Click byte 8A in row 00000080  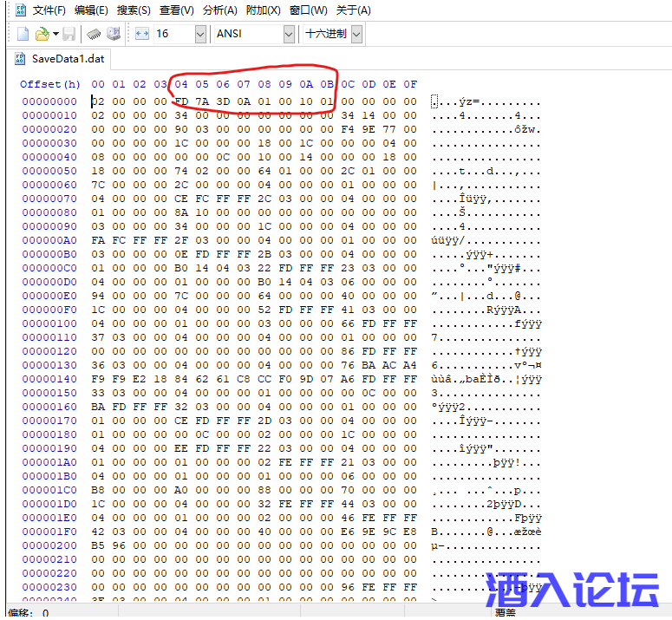click(x=181, y=212)
